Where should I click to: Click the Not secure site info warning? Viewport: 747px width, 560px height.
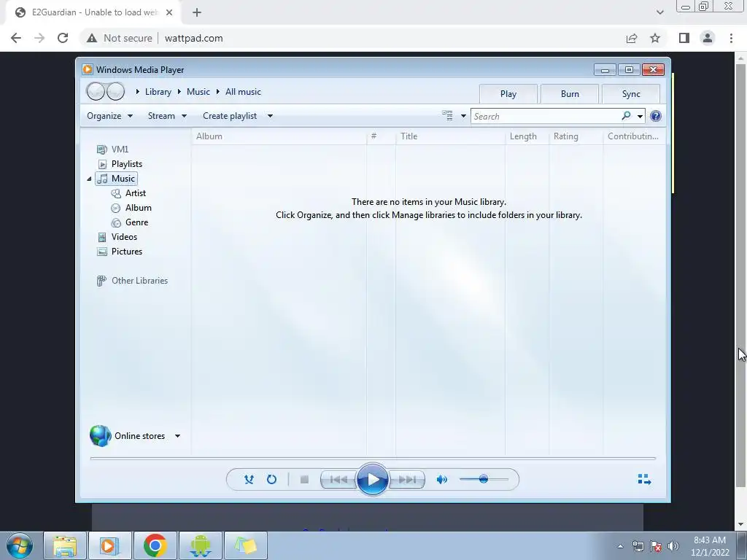click(119, 38)
